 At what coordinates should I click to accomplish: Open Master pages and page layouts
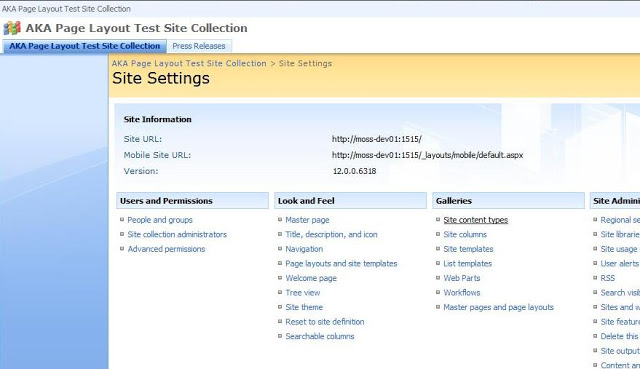click(499, 307)
